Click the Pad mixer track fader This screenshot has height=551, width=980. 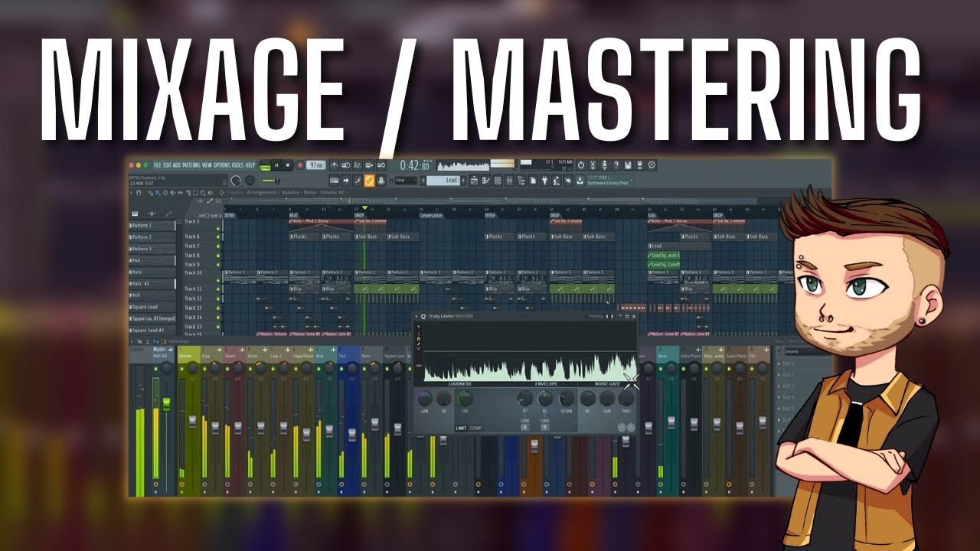[x=352, y=435]
